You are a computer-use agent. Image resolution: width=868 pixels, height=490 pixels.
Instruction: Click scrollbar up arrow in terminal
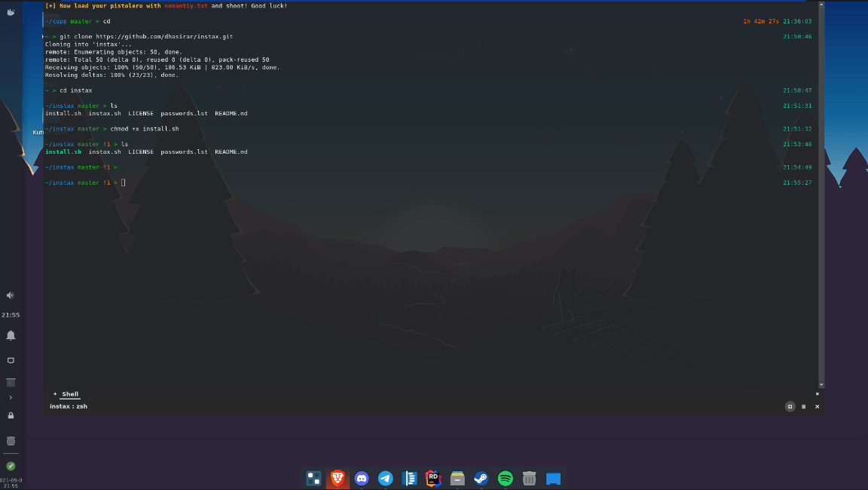(x=821, y=5)
